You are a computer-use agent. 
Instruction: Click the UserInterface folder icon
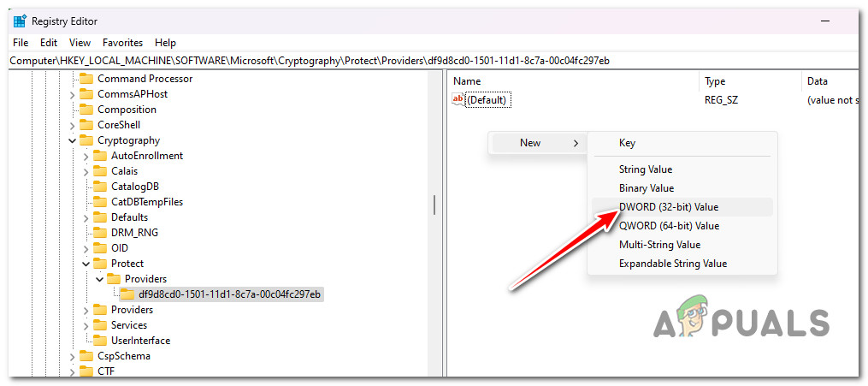click(100, 341)
